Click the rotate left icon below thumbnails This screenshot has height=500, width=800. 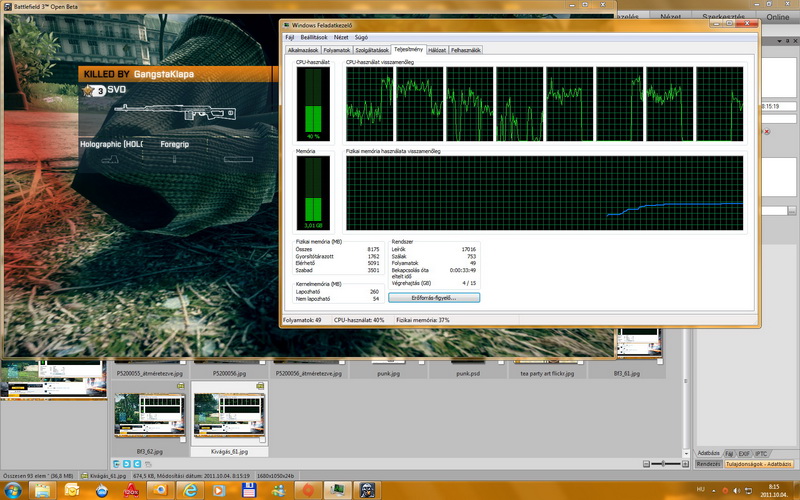tap(127, 464)
